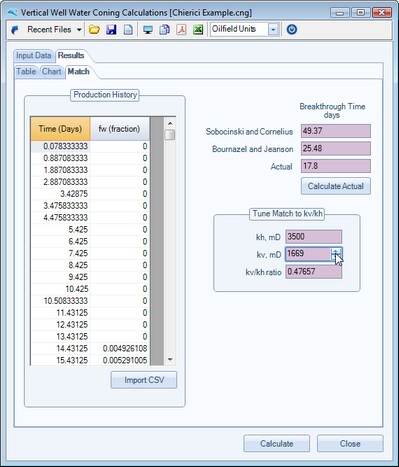The height and width of the screenshot is (467, 399).
Task: Click the monitor screen icon
Action: pos(148,30)
